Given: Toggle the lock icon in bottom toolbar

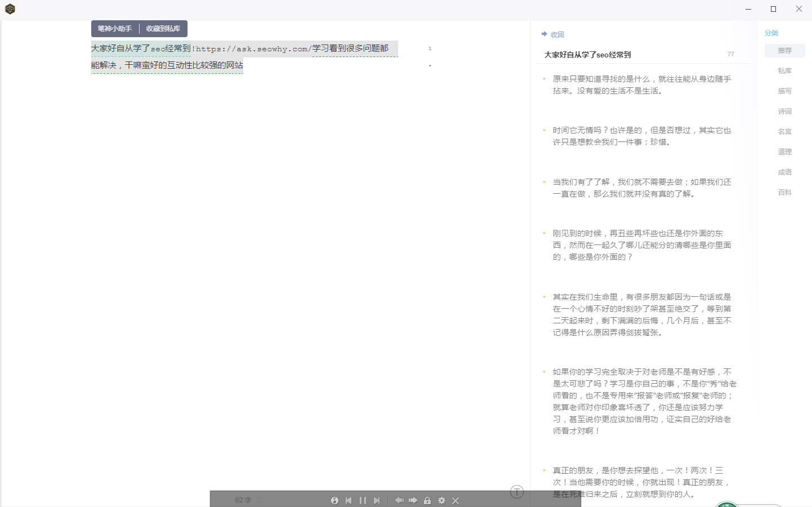Looking at the screenshot, I should point(427,500).
